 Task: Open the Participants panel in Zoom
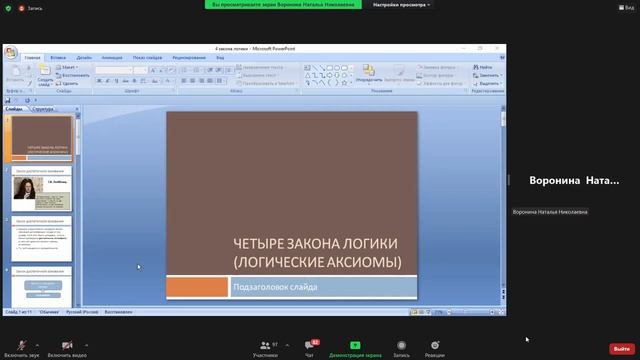click(265, 349)
